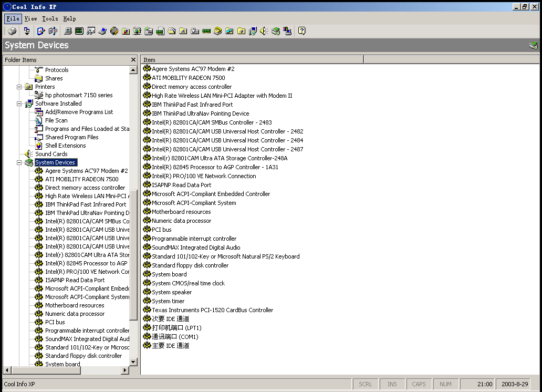542x392 pixels.
Task: Click the folder tree scroll up arrow
Action: 133,70
